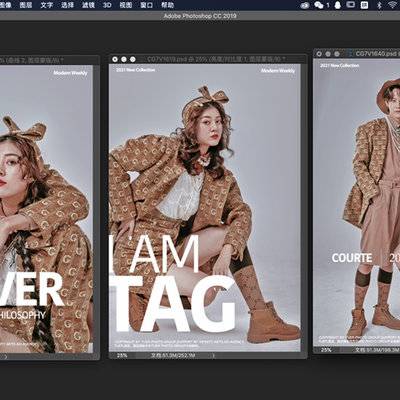400x400 pixels.
Task: Click 'Modern Weekly' text in left document
Action: pyautogui.click(x=70, y=73)
